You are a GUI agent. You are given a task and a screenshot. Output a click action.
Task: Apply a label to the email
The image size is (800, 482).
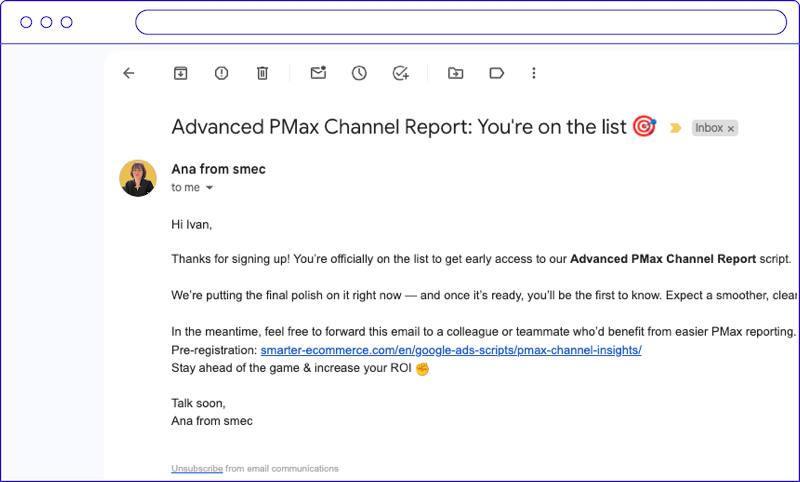pyautogui.click(x=496, y=73)
